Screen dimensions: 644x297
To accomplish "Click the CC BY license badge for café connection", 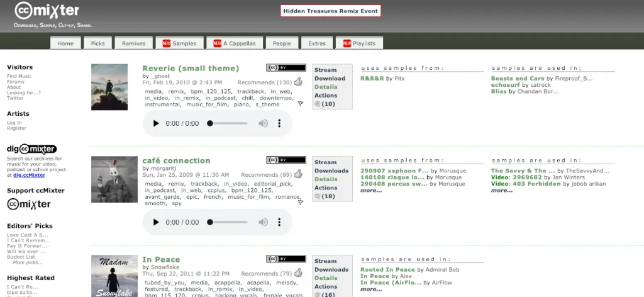I will click(x=286, y=160).
